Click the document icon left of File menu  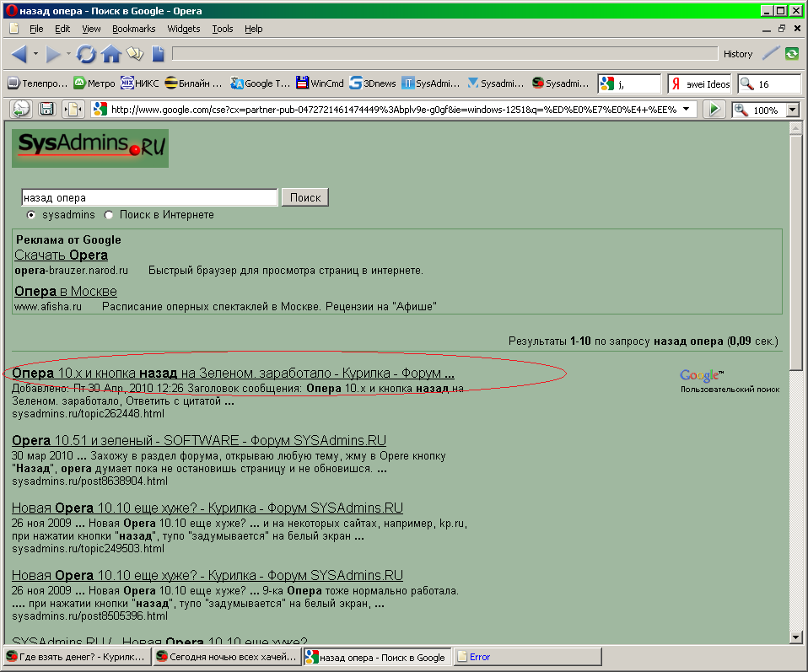pyautogui.click(x=13, y=29)
